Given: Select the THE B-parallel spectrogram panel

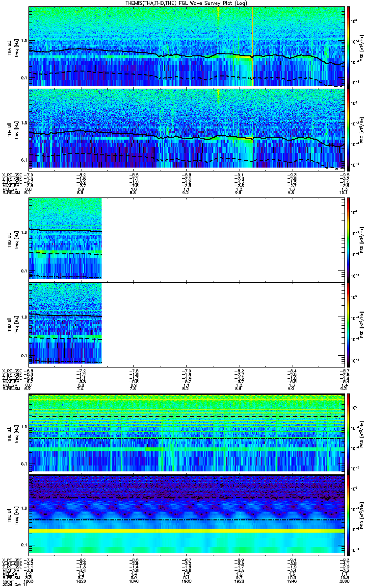Looking at the screenshot, I should tap(186, 514).
